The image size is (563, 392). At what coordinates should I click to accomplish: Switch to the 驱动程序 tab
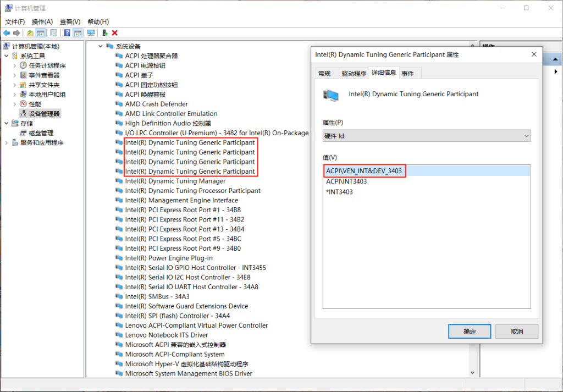[354, 73]
